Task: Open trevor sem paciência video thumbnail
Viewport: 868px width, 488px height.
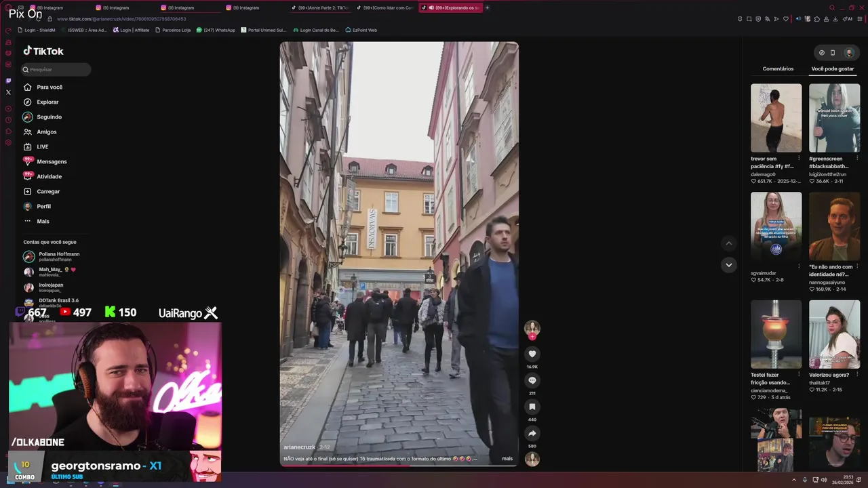Action: click(776, 118)
